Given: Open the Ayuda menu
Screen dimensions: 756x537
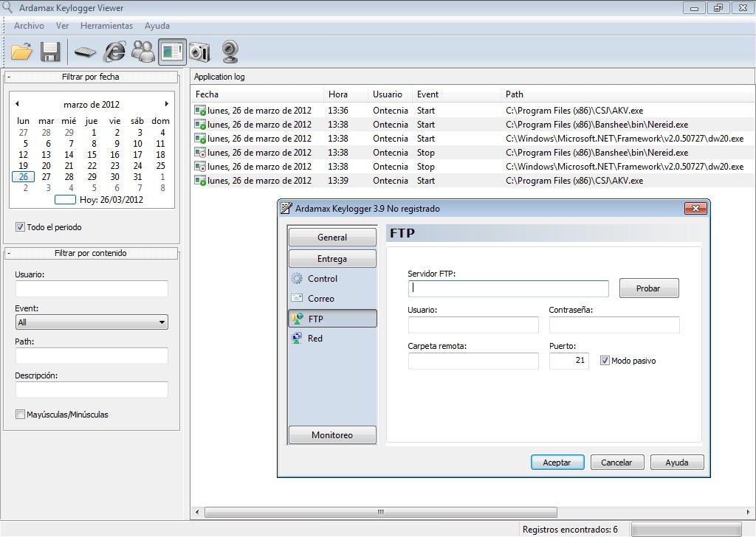Looking at the screenshot, I should 157,26.
